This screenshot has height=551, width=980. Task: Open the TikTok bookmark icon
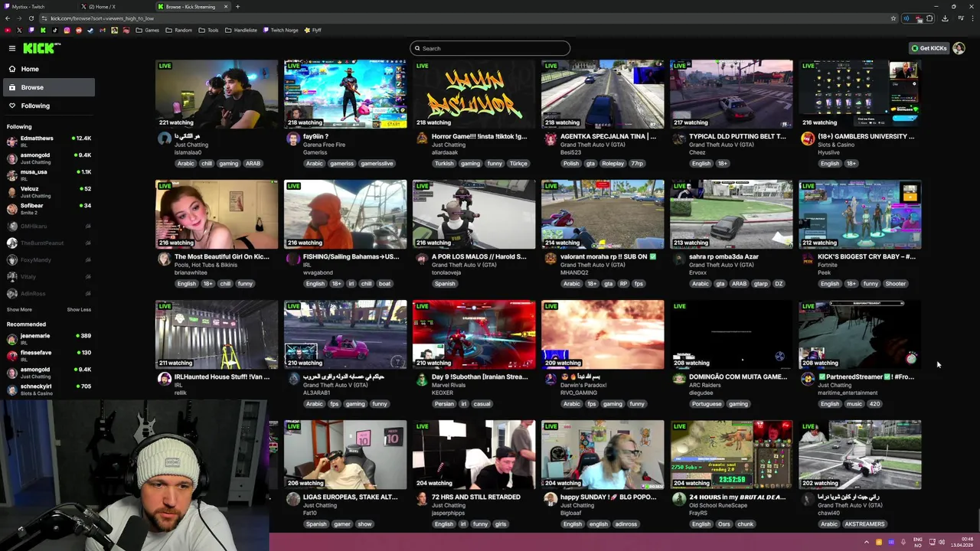(55, 31)
